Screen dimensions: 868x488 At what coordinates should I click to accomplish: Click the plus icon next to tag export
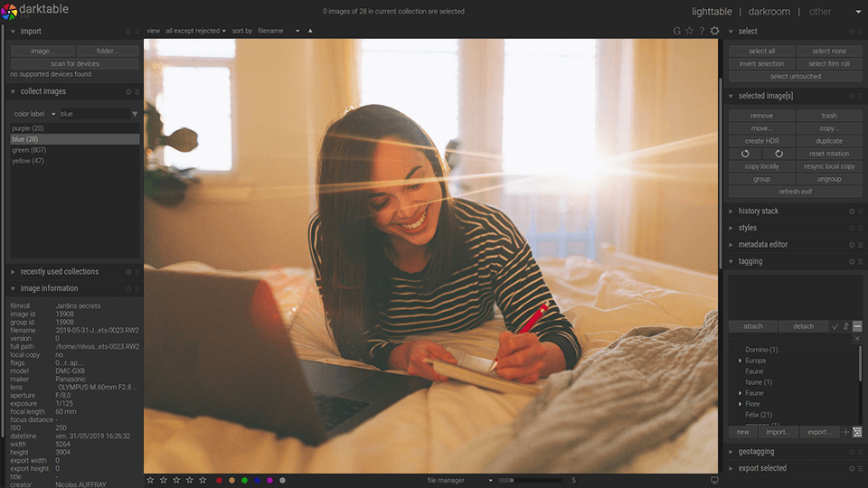tap(846, 432)
